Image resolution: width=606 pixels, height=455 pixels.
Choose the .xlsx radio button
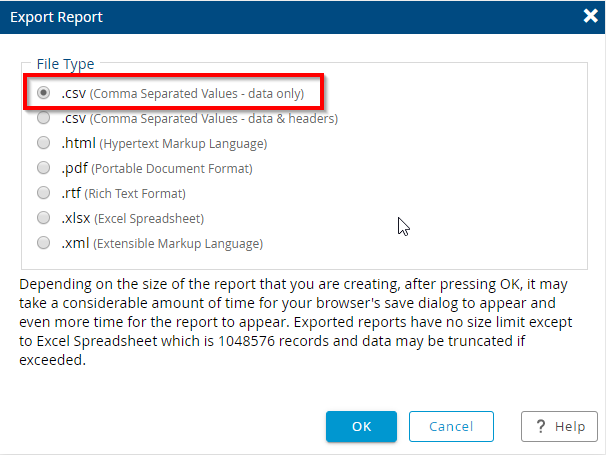pyautogui.click(x=43, y=218)
